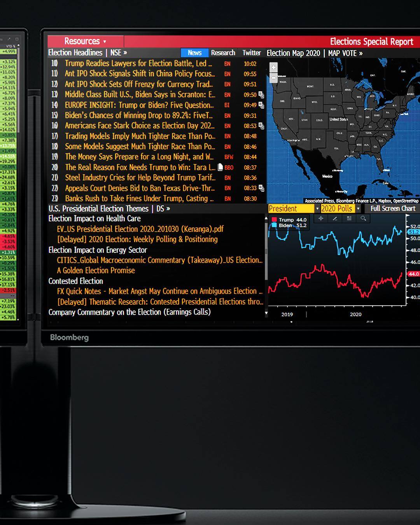The image size is (420, 525).
Task: Select Election Impact on Energy Sector theme
Action: [x=98, y=250]
